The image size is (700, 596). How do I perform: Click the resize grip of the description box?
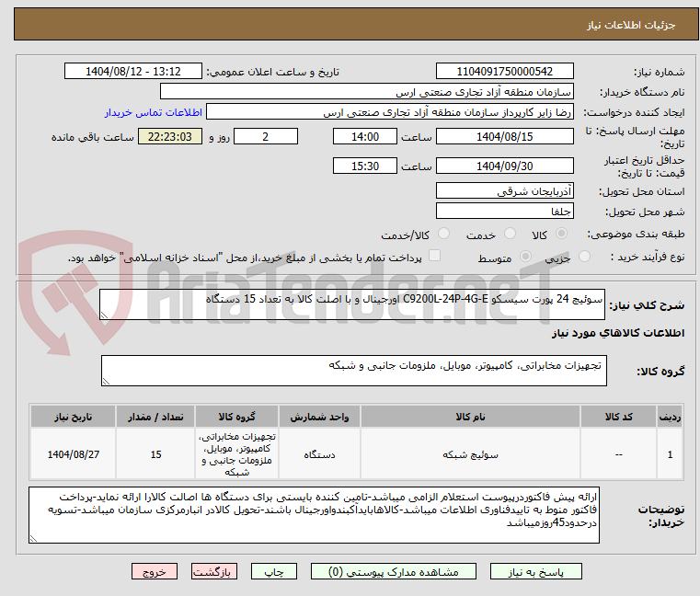click(105, 315)
